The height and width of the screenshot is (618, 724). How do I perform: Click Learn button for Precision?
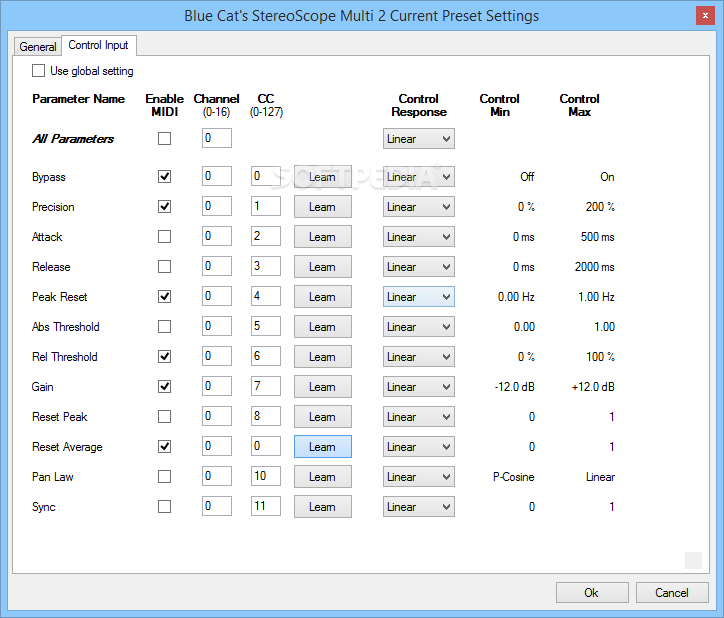[323, 206]
